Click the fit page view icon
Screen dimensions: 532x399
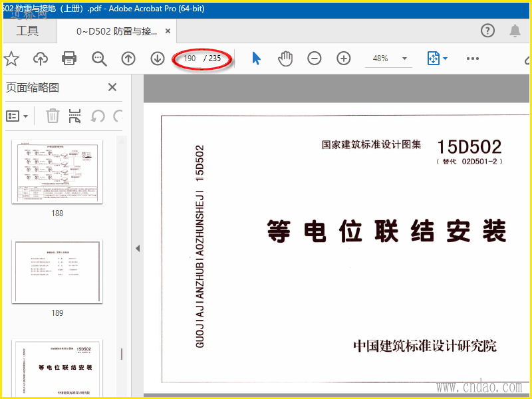point(434,59)
